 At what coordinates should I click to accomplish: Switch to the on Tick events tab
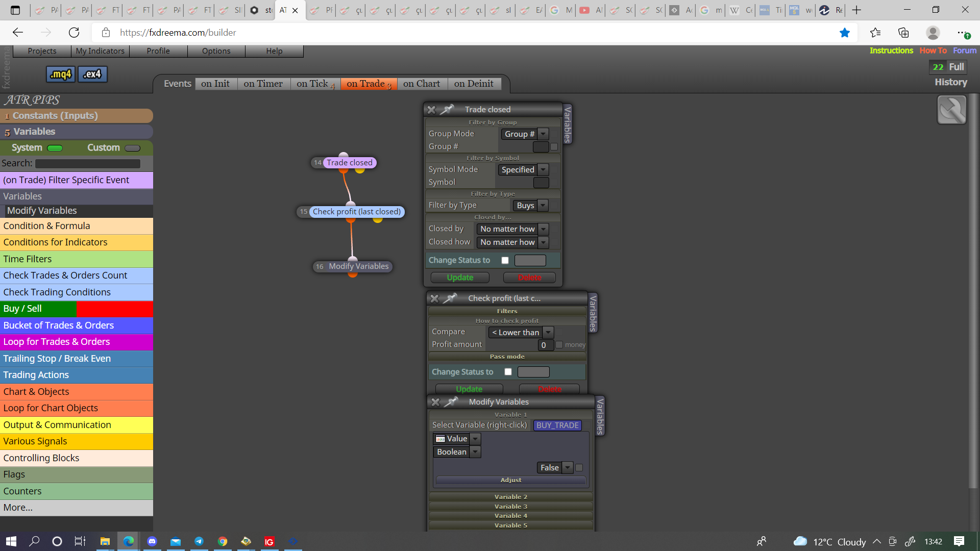coord(315,84)
